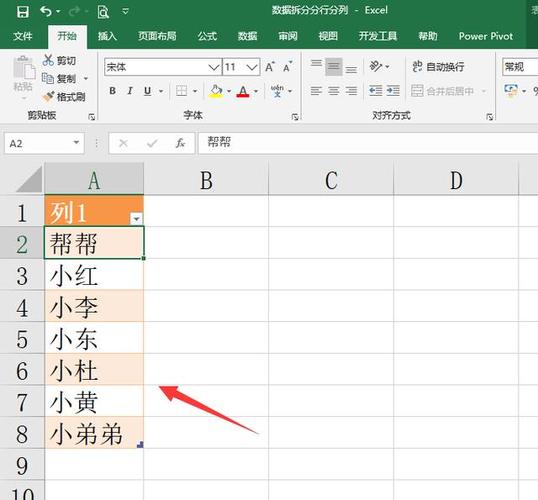538x500 pixels.
Task: Open the Name Box dropdown arrow
Action: (77, 142)
